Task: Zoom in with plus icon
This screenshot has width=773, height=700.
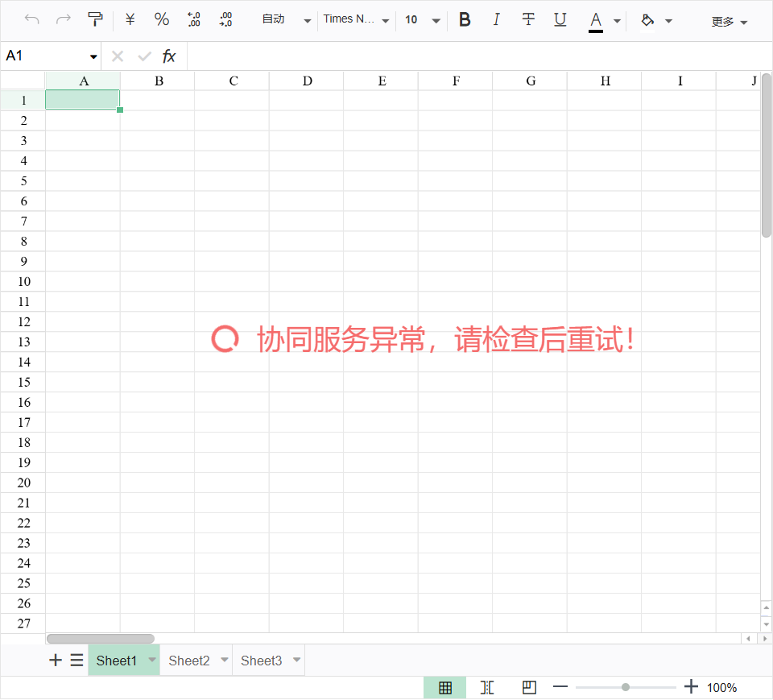Action: (x=691, y=687)
